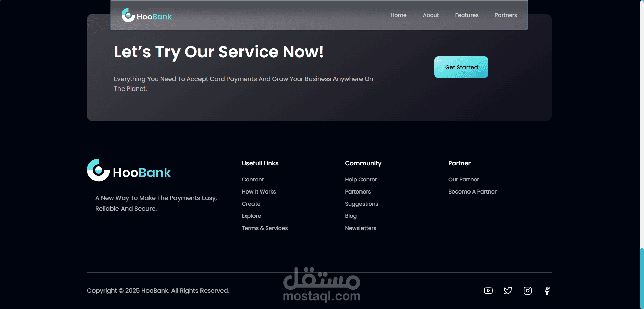Open the How It Works link
Screen dimensions: 644x309
pyautogui.click(x=259, y=191)
